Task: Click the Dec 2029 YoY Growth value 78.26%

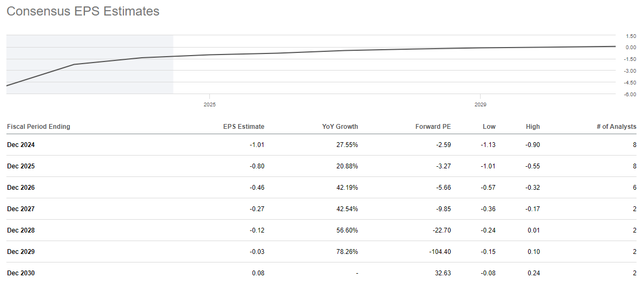Action: 347,252
